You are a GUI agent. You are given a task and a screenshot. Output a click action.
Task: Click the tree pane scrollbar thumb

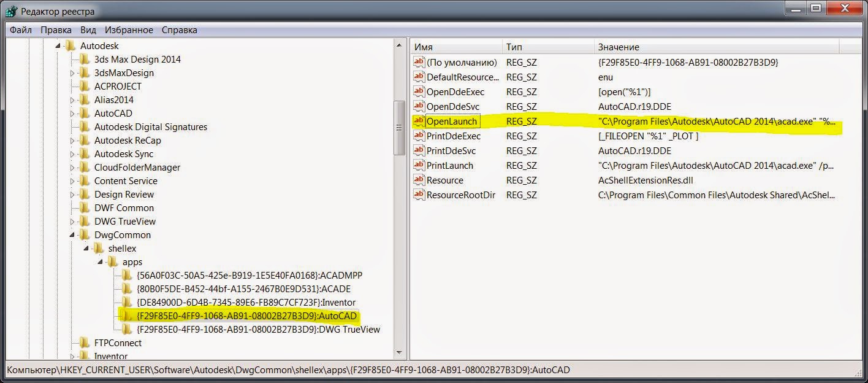399,126
